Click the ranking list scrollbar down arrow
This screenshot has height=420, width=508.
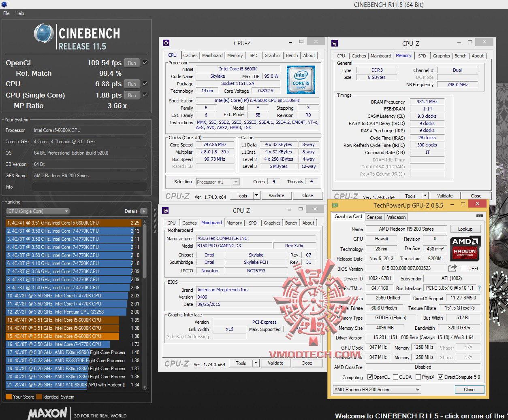tap(145, 387)
